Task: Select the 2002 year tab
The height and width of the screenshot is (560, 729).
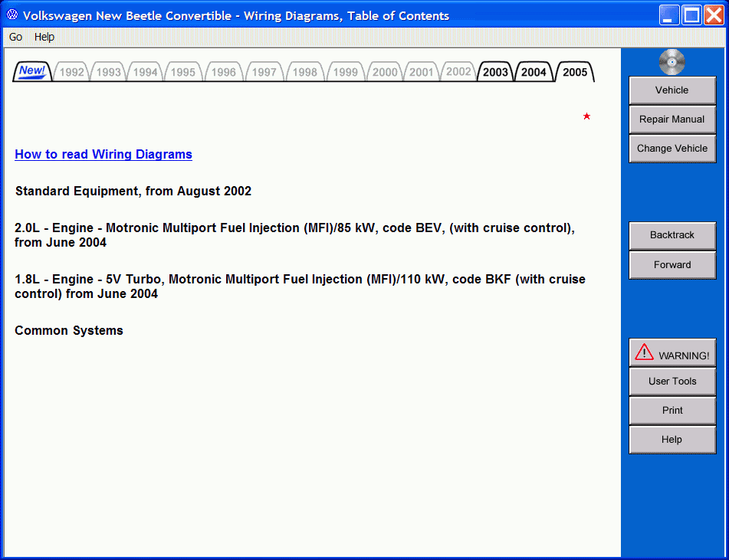Action: [458, 72]
